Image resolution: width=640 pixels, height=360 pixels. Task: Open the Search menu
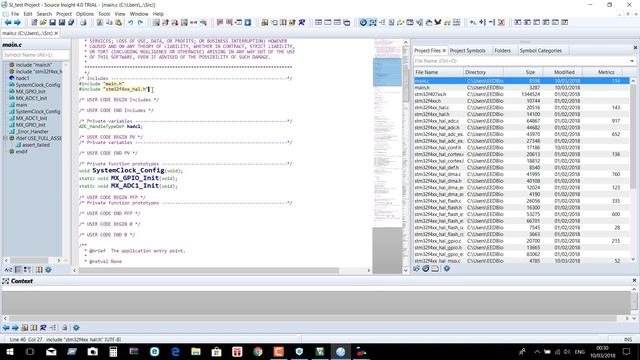pyautogui.click(x=44, y=14)
